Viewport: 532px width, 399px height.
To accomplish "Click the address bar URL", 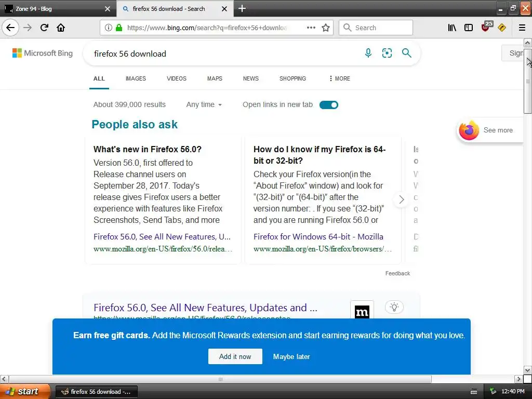I will coord(207,28).
